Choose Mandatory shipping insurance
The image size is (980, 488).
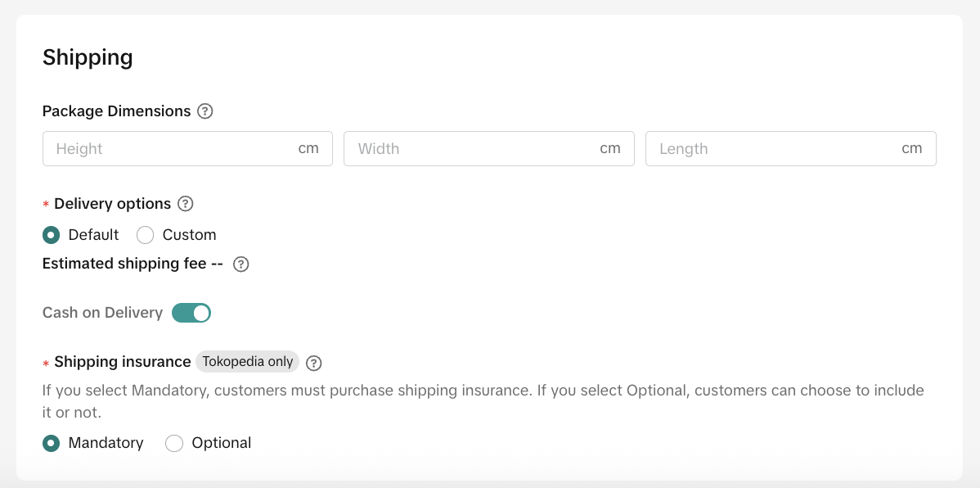52,443
